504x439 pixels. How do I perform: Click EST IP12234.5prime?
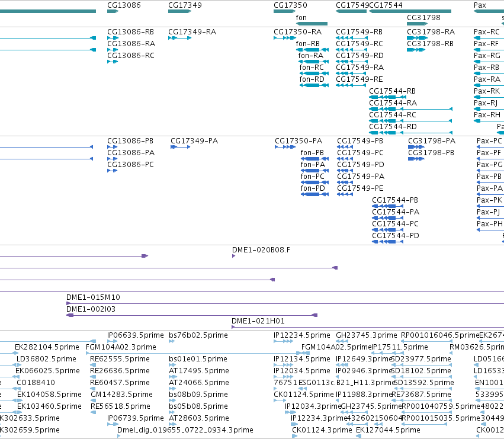(x=302, y=335)
